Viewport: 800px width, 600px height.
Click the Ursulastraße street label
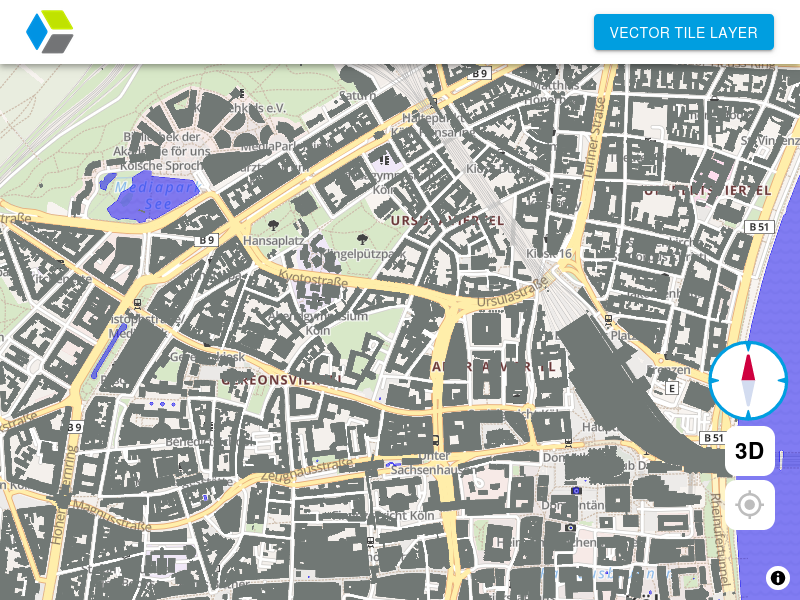click(x=513, y=292)
